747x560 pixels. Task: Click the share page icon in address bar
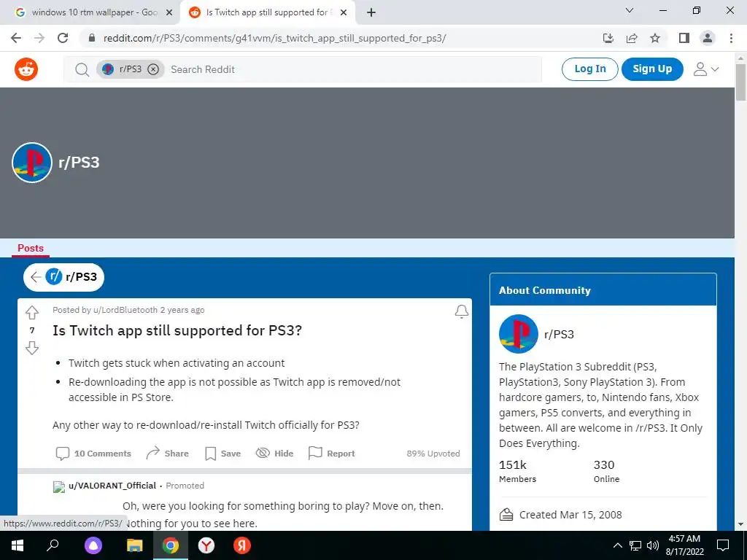pos(632,38)
